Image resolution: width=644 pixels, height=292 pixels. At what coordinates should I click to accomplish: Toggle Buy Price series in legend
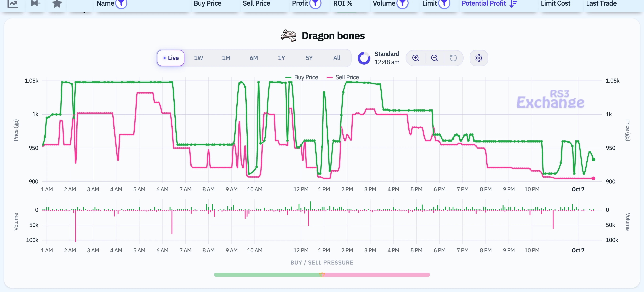click(x=302, y=77)
